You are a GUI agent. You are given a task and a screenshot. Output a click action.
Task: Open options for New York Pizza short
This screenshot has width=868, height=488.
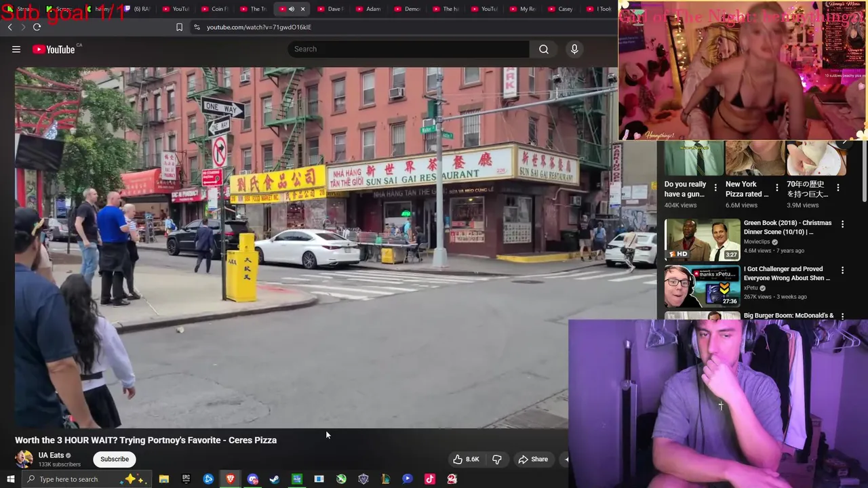[776, 187]
